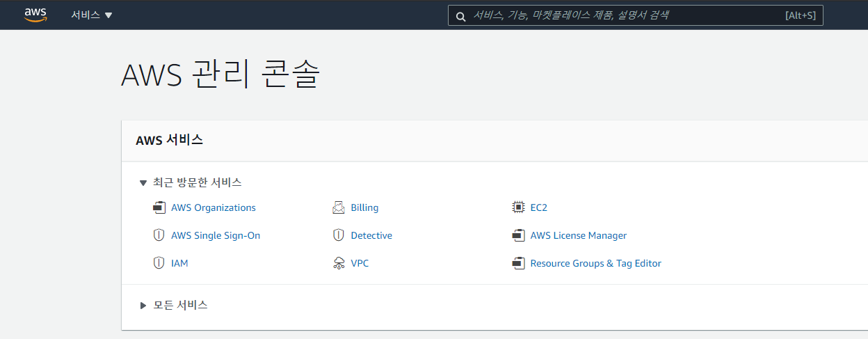Open the 서비스 dropdown menu
The width and height of the screenshot is (868, 339).
(x=92, y=15)
